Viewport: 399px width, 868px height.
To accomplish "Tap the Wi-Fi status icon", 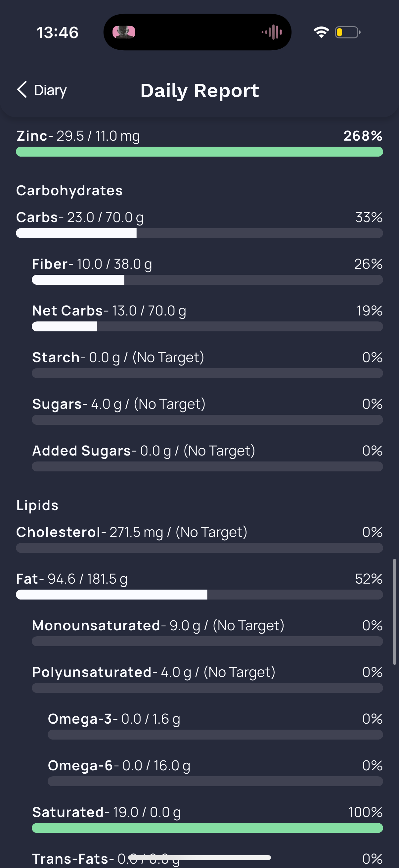I will tap(321, 32).
